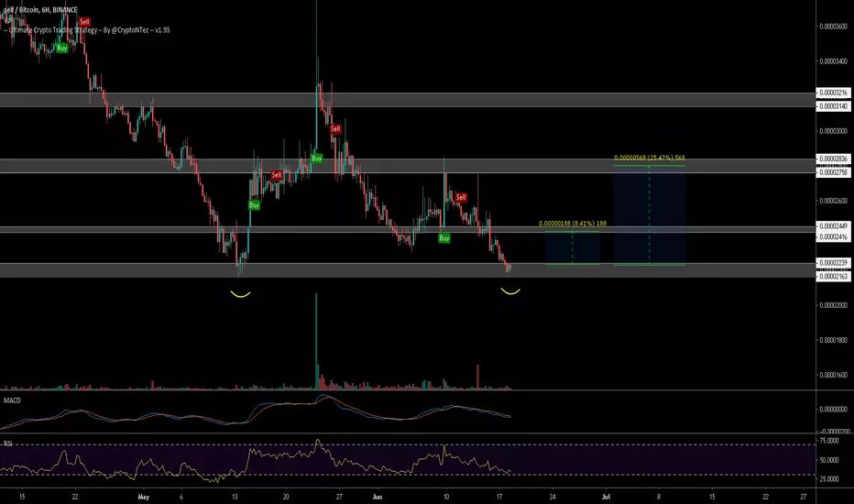Click the Buy marker before the May 24 spike
Image resolution: width=854 pixels, height=504 pixels.
[316, 159]
